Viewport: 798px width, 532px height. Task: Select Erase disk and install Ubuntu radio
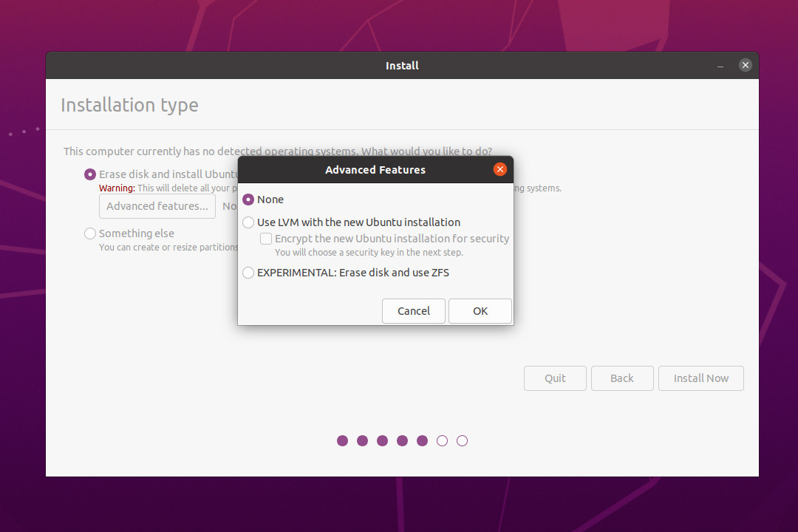[x=90, y=174]
